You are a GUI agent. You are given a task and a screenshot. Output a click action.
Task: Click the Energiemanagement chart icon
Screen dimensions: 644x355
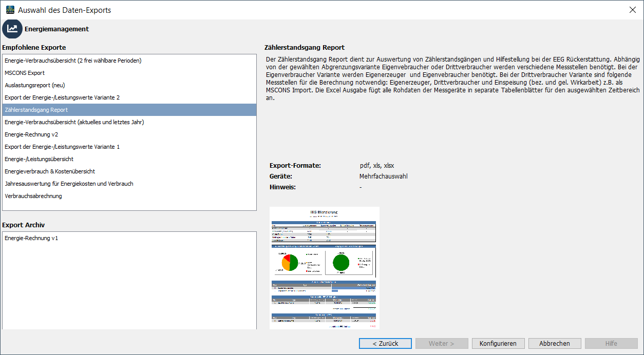point(12,29)
